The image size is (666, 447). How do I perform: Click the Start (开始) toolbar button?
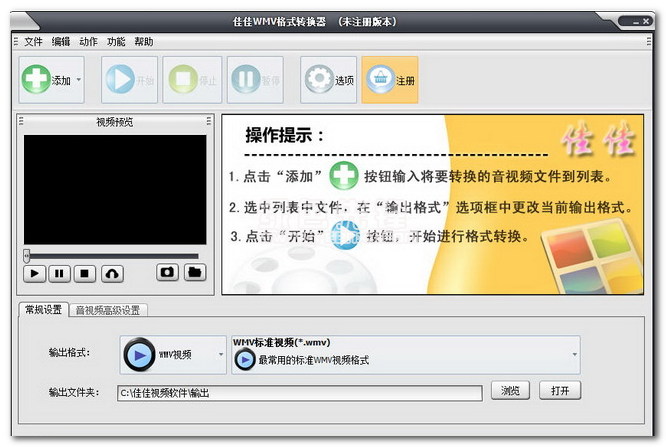tap(130, 79)
